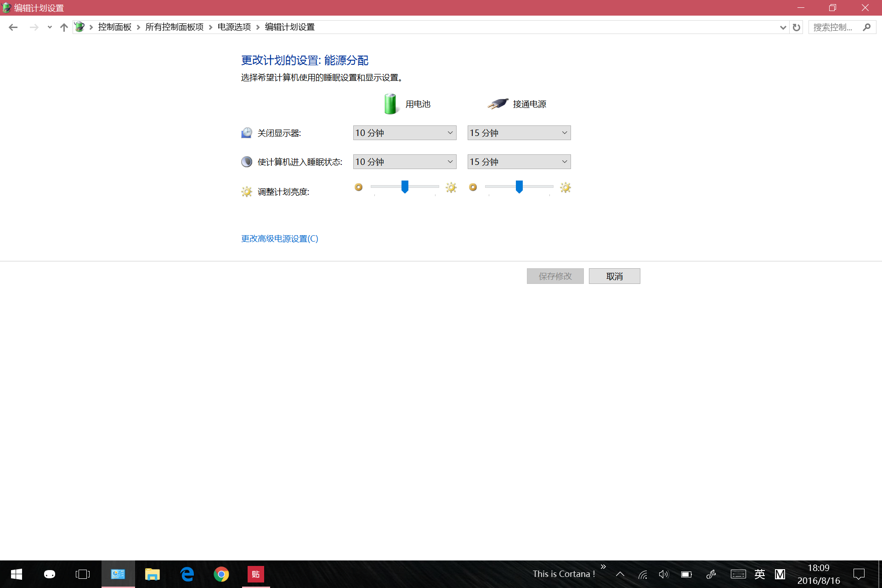Open the Action Center notification icon
Image resolution: width=882 pixels, height=588 pixels.
pyautogui.click(x=859, y=574)
